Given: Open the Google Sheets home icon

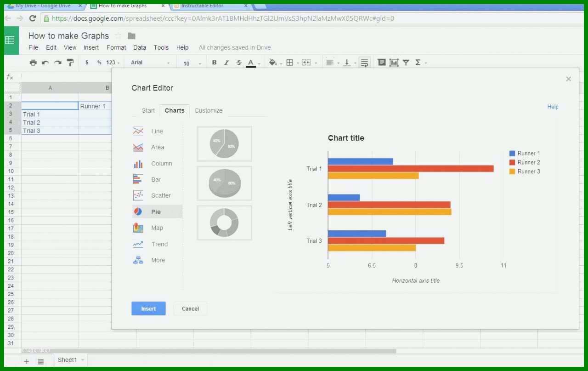Looking at the screenshot, I should coord(10,40).
